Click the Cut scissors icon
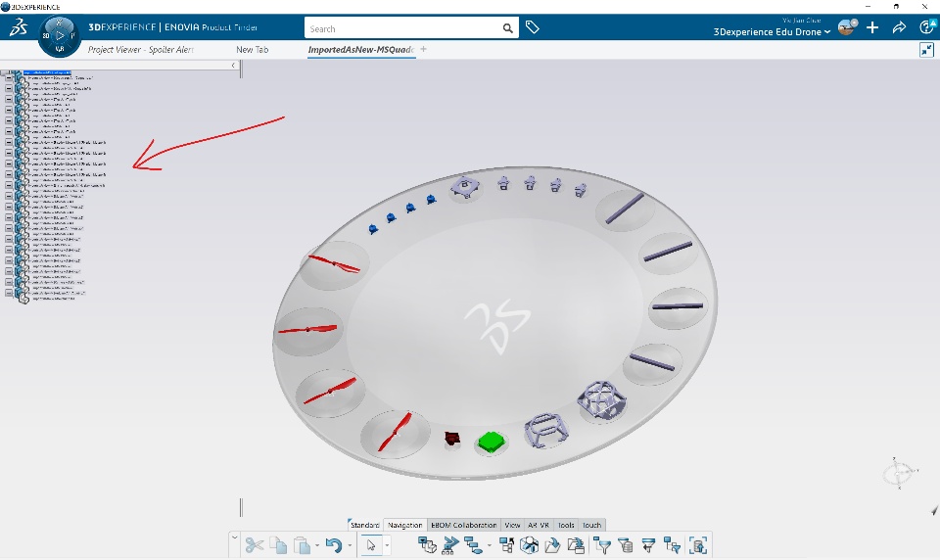 [255, 545]
